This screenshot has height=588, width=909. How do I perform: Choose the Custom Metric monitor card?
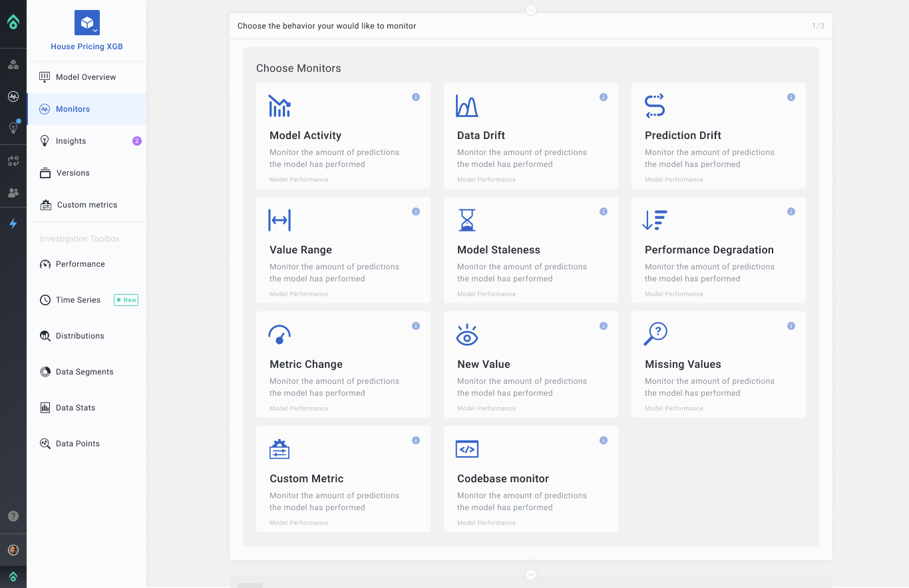(343, 479)
